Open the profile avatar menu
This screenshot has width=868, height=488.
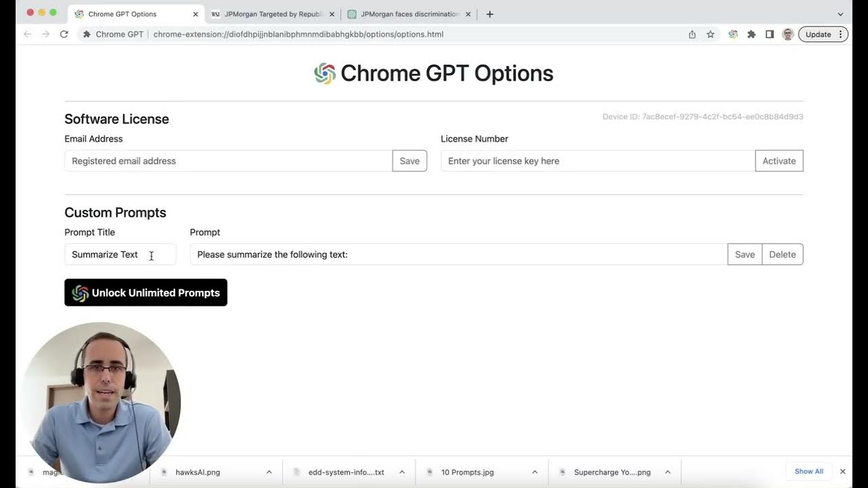[x=788, y=34]
